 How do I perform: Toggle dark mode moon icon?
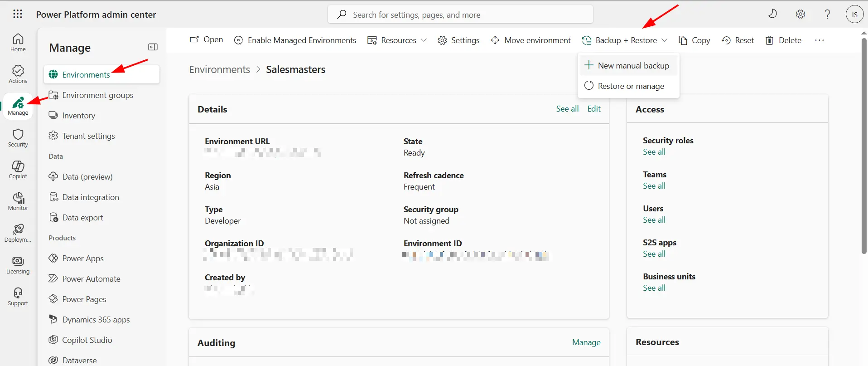click(x=773, y=14)
